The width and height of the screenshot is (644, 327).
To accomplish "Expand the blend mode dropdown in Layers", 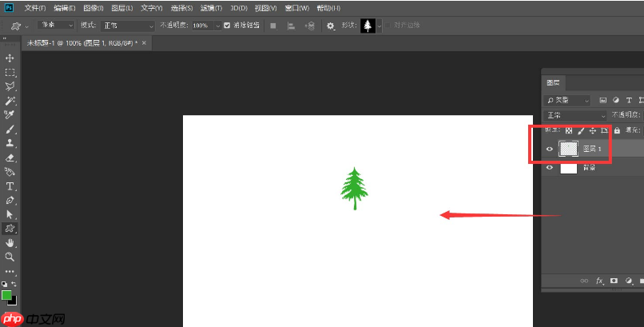I will click(x=575, y=115).
